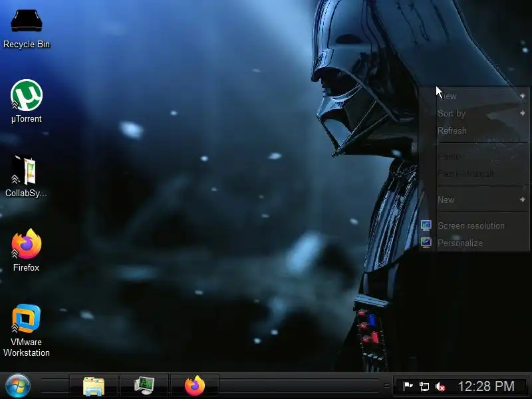Expand the arrow beside Sort by
The image size is (532, 399).
[523, 113]
